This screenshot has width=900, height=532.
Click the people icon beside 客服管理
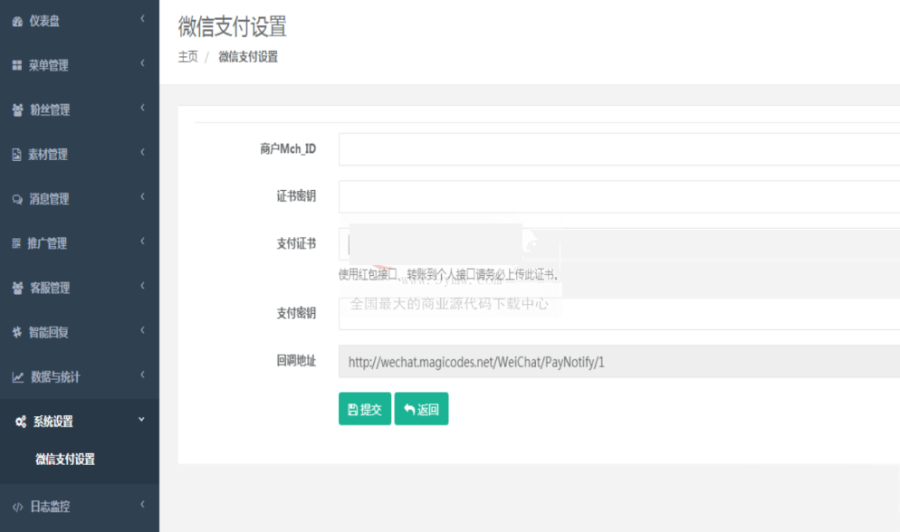point(18,288)
